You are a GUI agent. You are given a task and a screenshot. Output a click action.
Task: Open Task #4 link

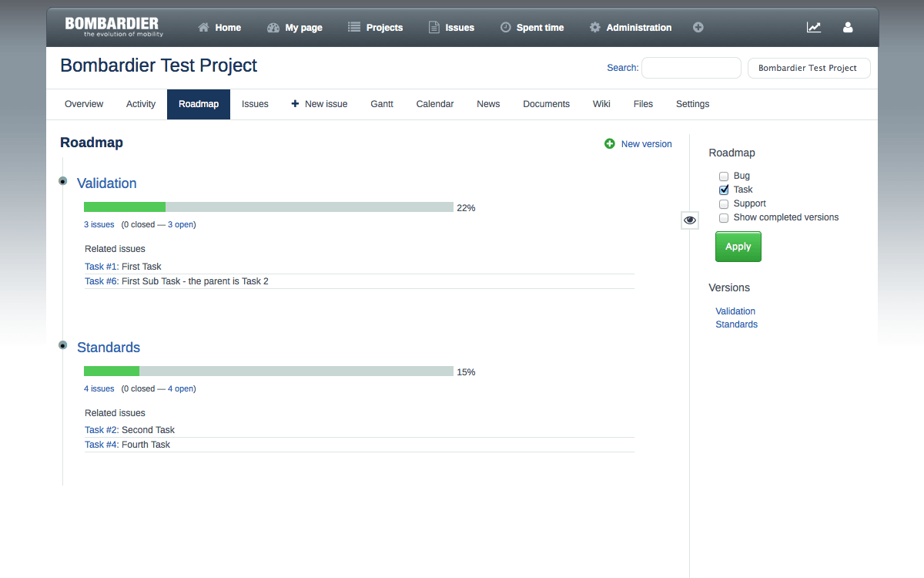101,445
